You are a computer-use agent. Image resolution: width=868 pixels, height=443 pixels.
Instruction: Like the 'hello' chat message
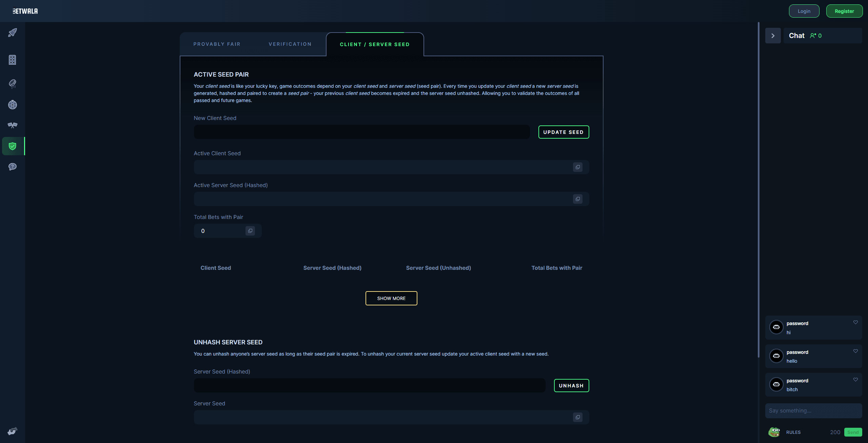[855, 351]
